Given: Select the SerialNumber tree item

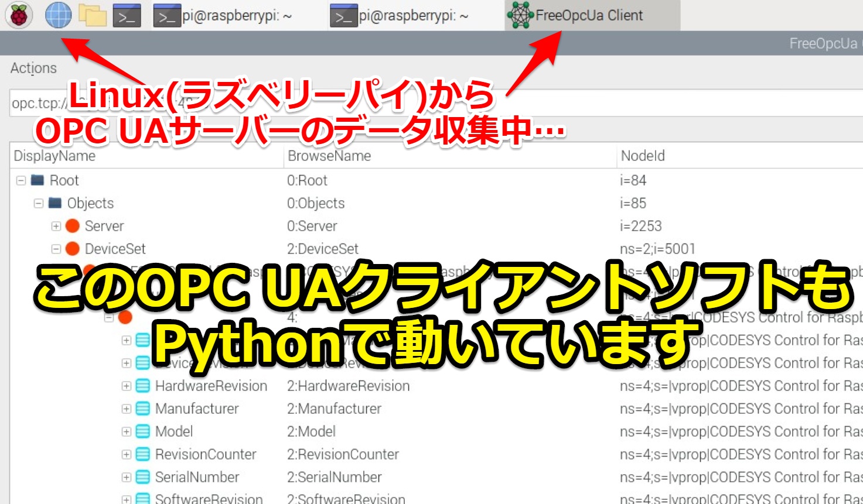Looking at the screenshot, I should (197, 477).
